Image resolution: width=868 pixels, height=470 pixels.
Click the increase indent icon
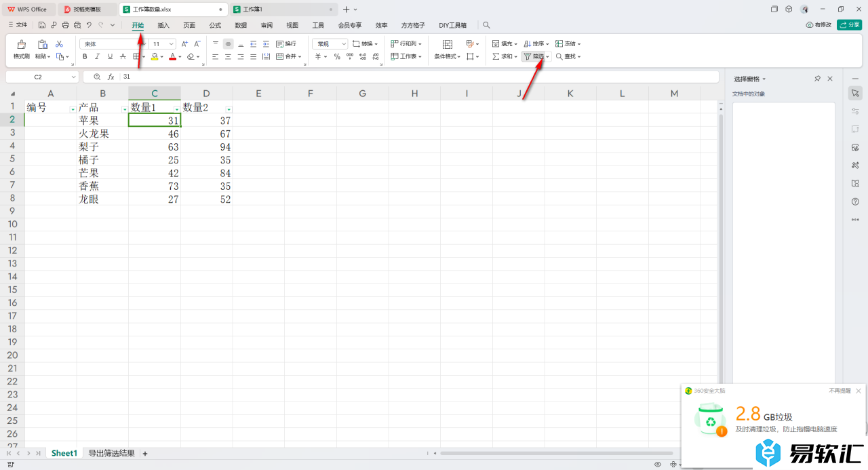266,43
